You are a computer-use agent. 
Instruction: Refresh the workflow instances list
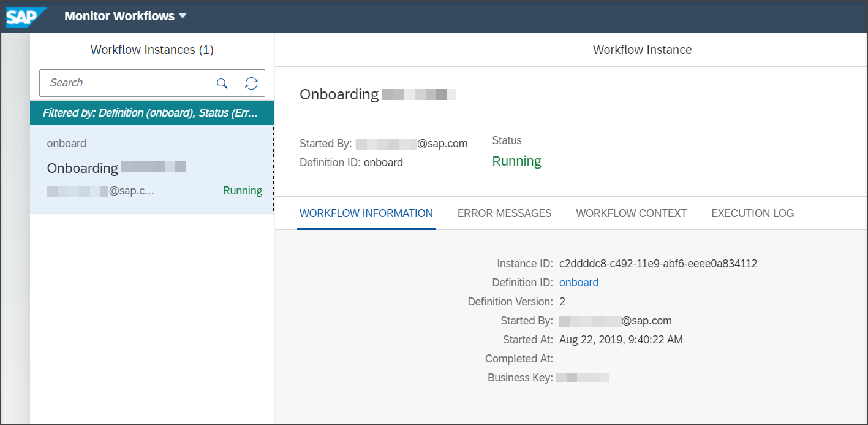coord(251,83)
